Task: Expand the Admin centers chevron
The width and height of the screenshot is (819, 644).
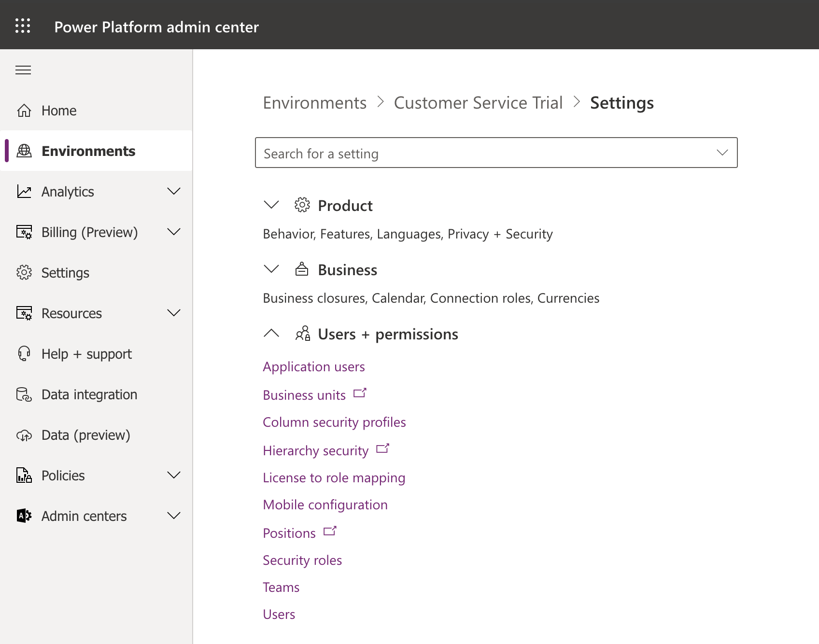Action: coord(174,516)
